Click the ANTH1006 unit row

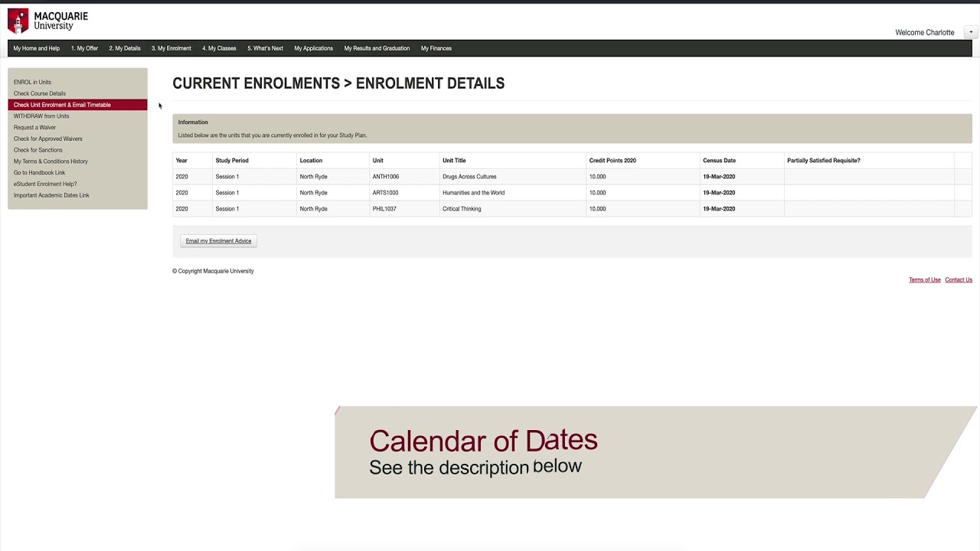point(385,177)
